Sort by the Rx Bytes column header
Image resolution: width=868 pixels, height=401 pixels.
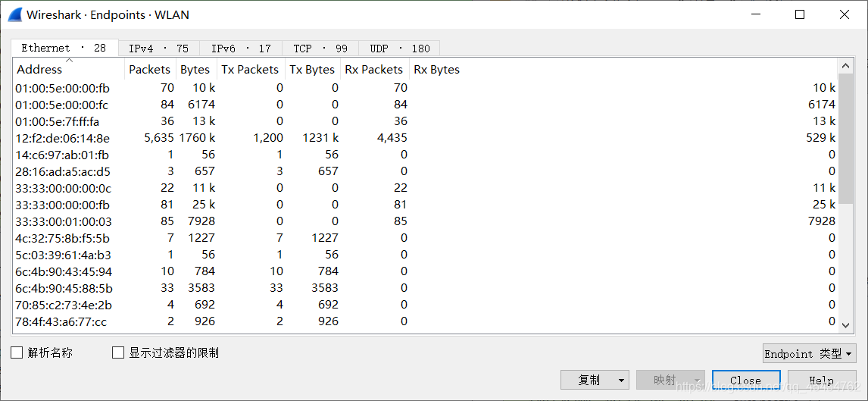coord(624,69)
